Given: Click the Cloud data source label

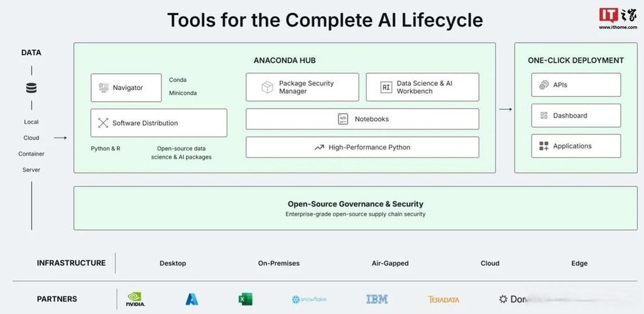Looking at the screenshot, I should 31,138.
